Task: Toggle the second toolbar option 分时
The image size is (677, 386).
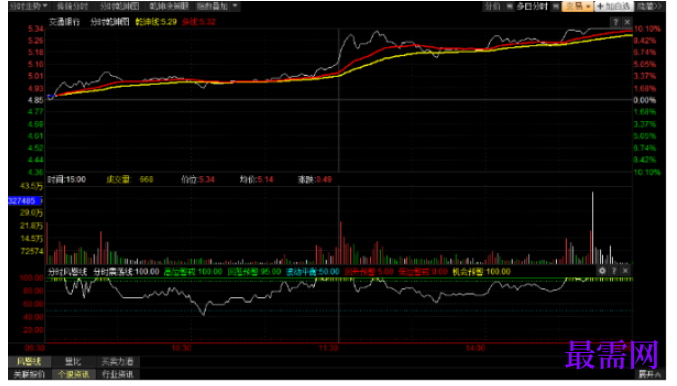Action: 72,6
